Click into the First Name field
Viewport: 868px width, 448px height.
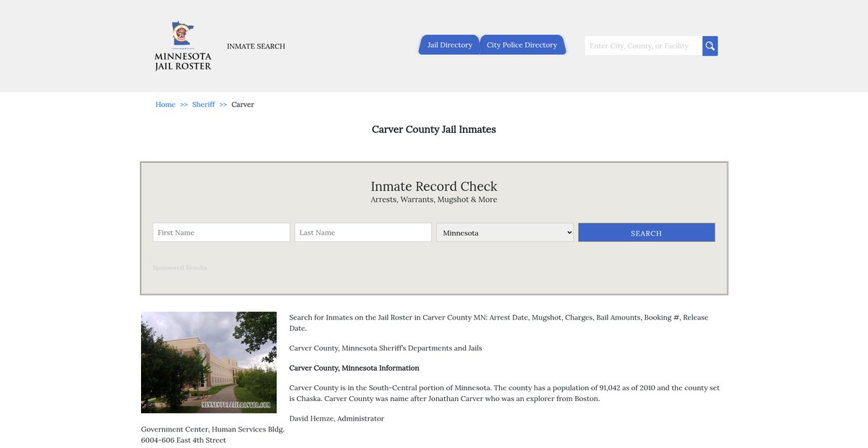point(221,233)
